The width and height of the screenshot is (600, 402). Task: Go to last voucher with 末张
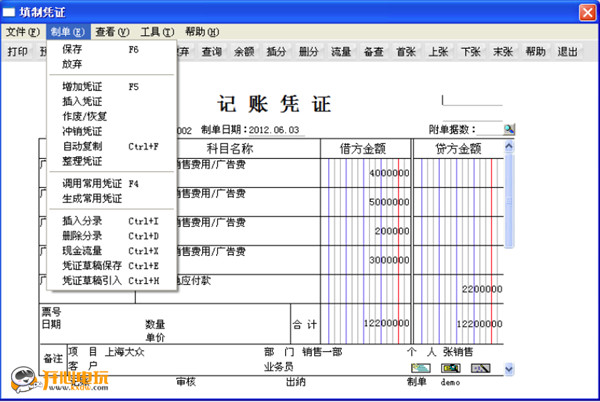pyautogui.click(x=503, y=52)
